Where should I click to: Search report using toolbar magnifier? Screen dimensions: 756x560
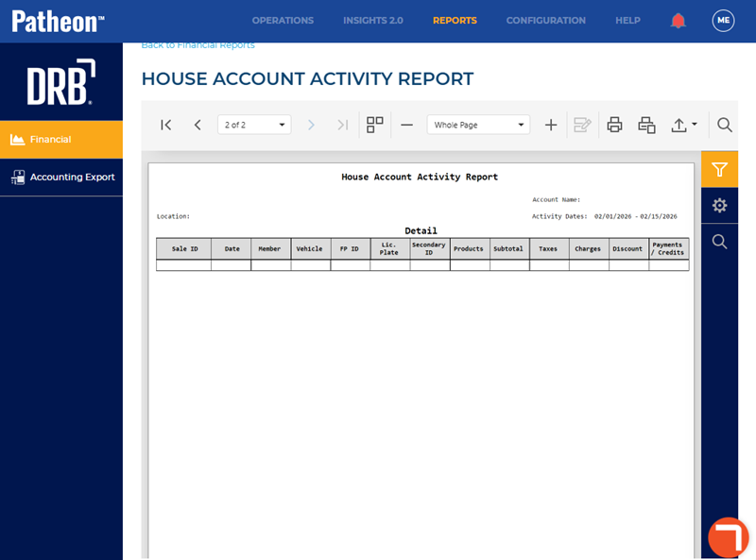pos(725,125)
